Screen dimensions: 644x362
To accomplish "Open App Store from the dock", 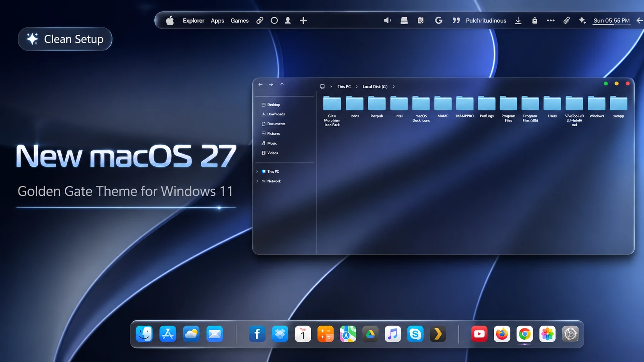I will (x=168, y=334).
